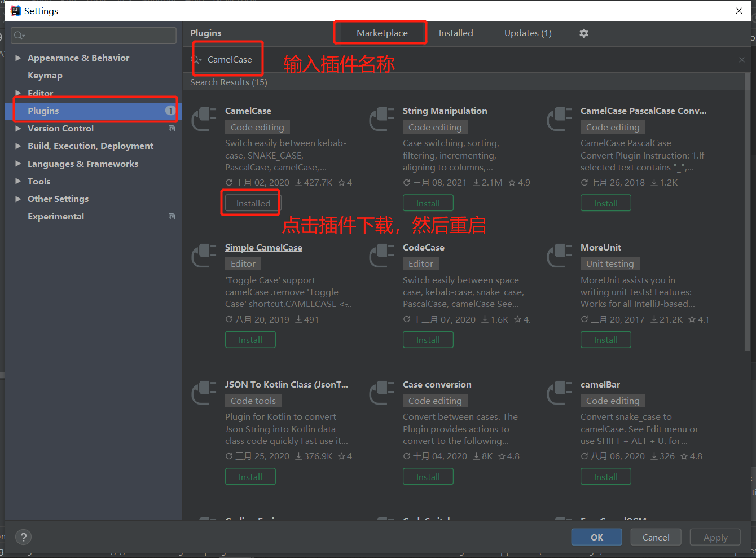Install the CodeCase plugin
756x558 pixels.
(x=428, y=340)
